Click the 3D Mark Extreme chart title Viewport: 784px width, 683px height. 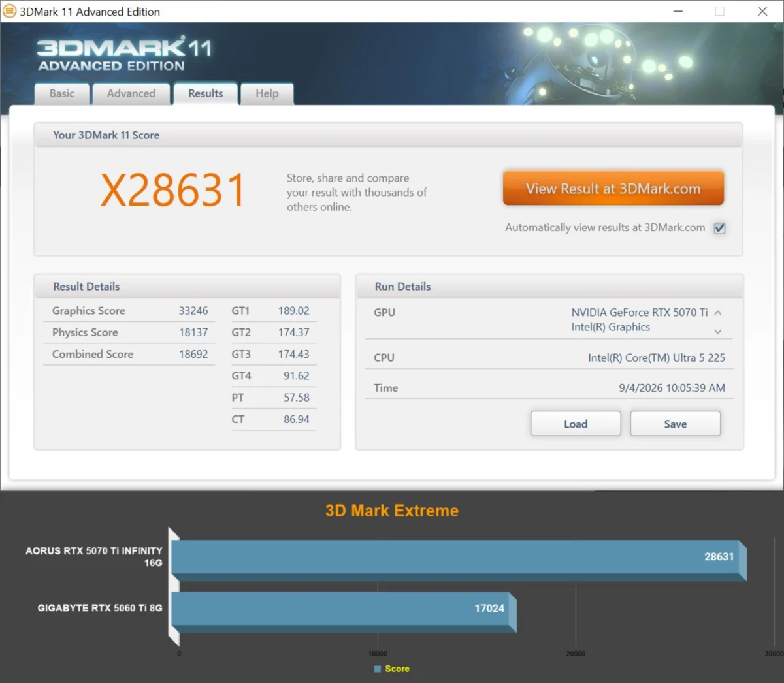pos(392,511)
